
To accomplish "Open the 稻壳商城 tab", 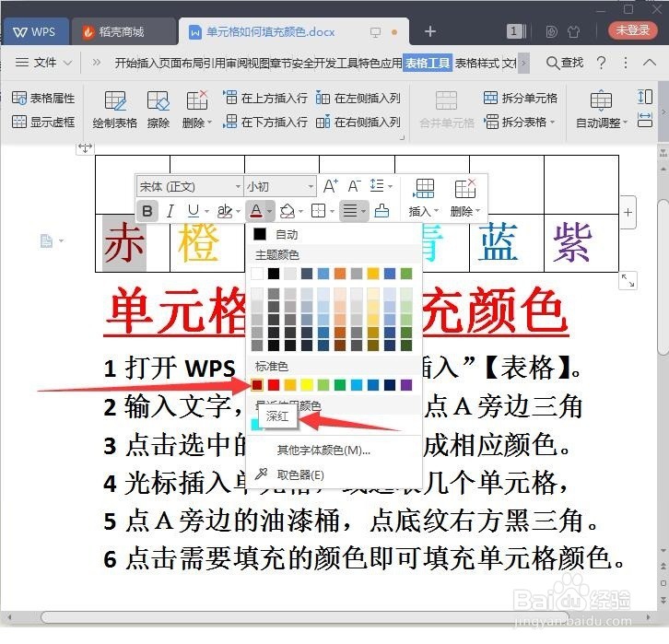I will pyautogui.click(x=123, y=31).
